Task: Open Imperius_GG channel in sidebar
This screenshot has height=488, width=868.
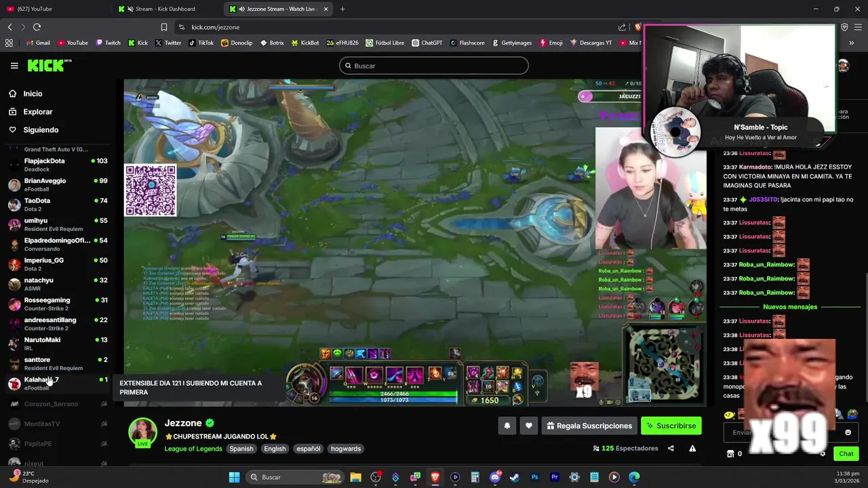Action: [x=57, y=264]
